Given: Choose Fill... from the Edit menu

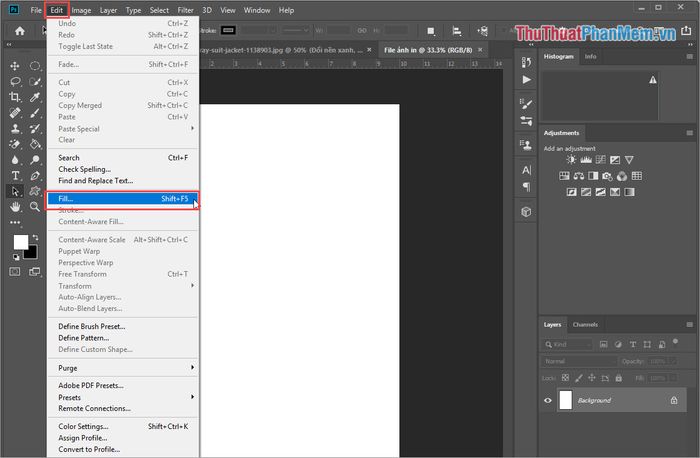Looking at the screenshot, I should [123, 199].
